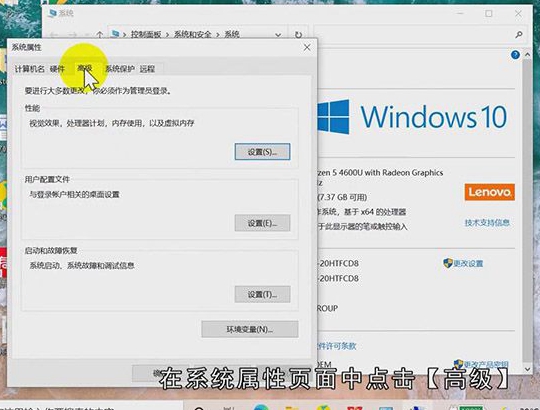Click the 系统 window title icon

(x=52, y=13)
